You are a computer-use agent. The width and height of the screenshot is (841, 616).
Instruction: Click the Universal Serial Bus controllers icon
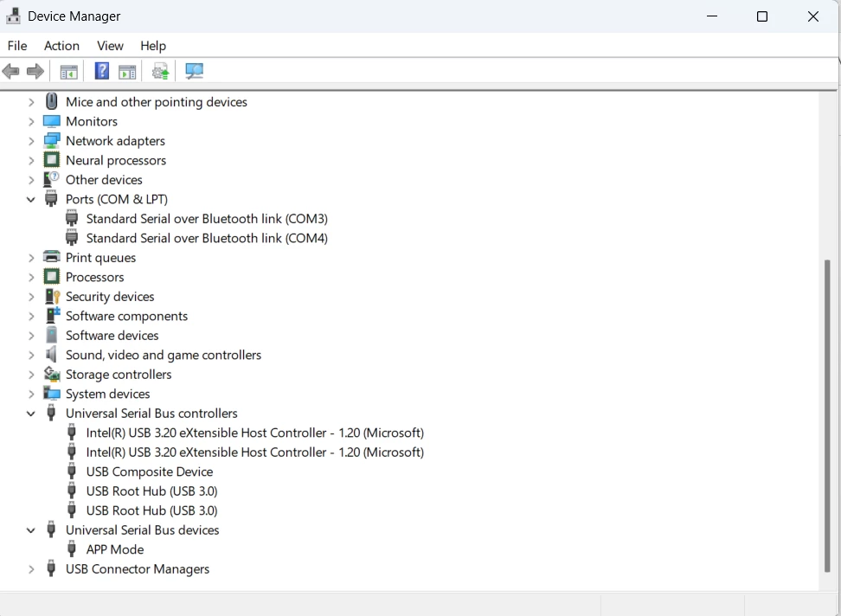click(x=51, y=413)
